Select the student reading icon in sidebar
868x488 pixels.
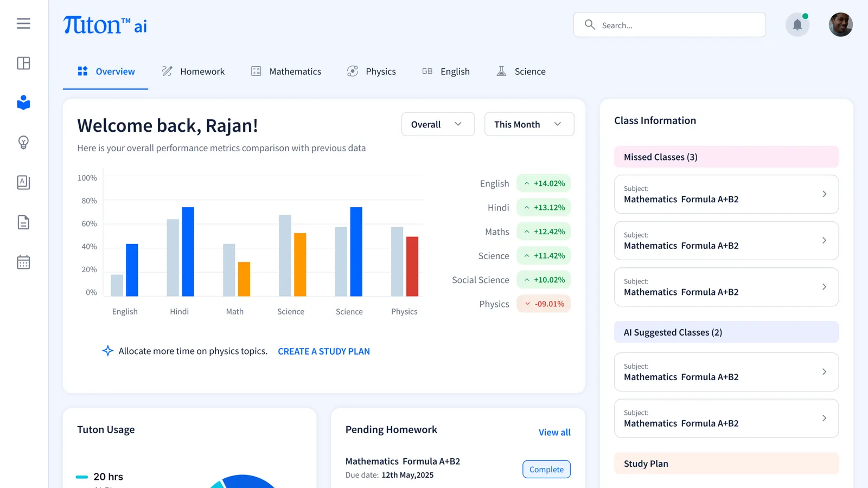23,102
